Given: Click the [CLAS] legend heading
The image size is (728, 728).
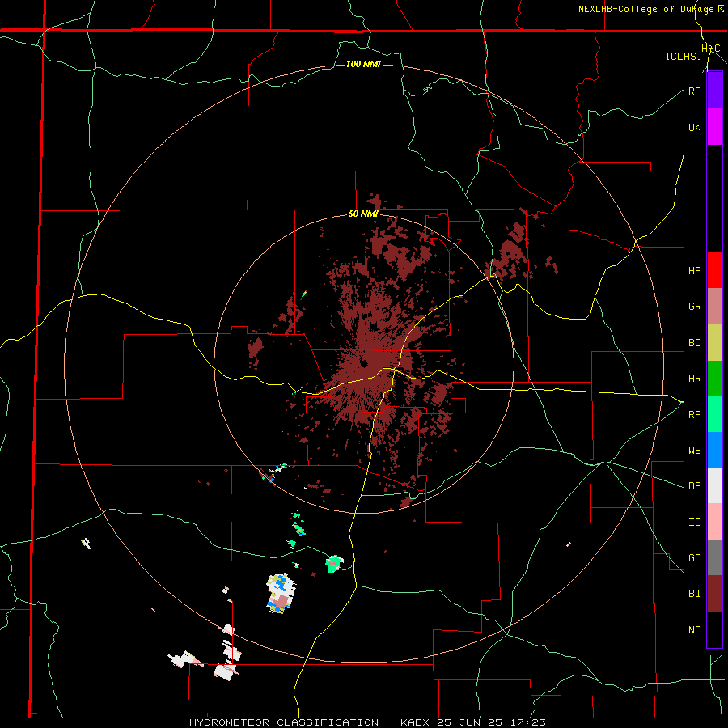Looking at the screenshot, I should click(684, 56).
